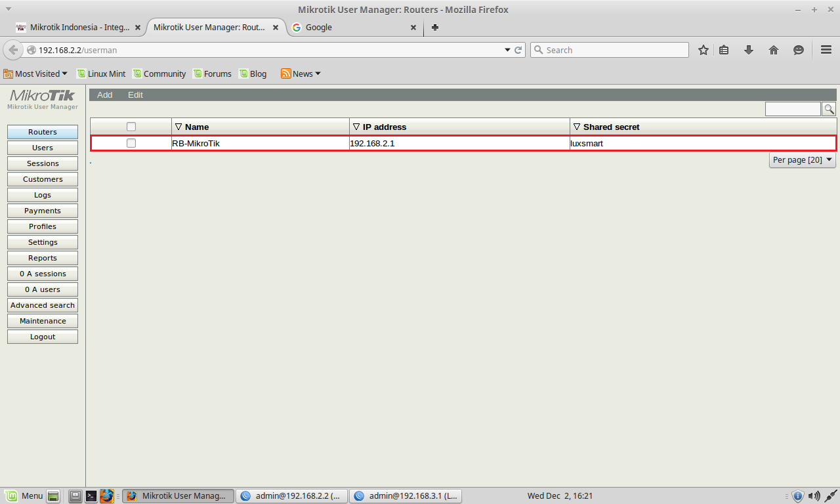Click the Logout button

pos(43,337)
